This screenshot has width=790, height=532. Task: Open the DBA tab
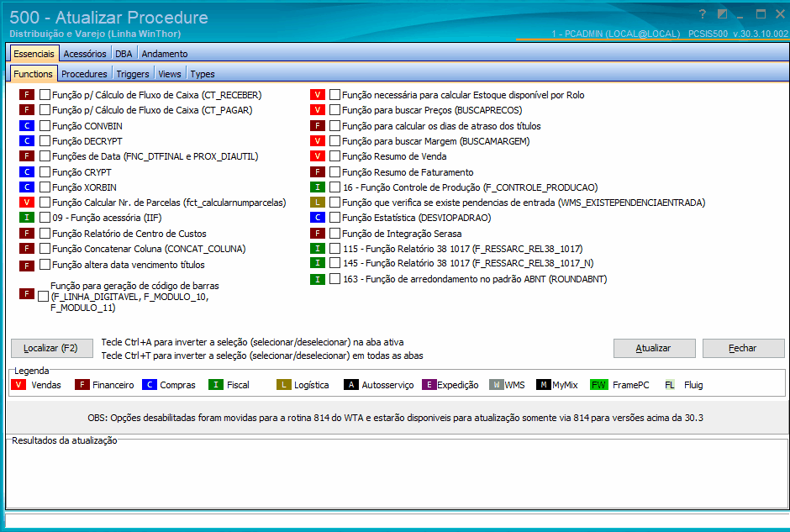click(x=124, y=54)
